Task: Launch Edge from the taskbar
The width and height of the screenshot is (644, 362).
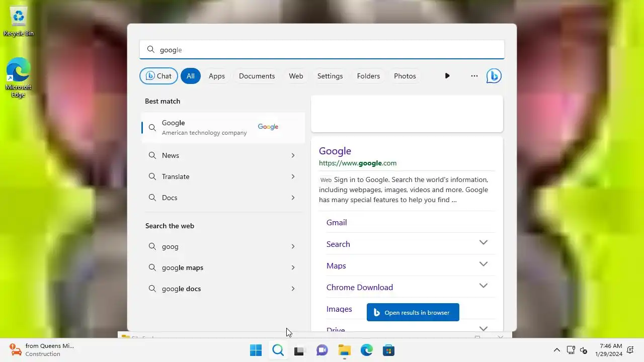Action: point(366,350)
